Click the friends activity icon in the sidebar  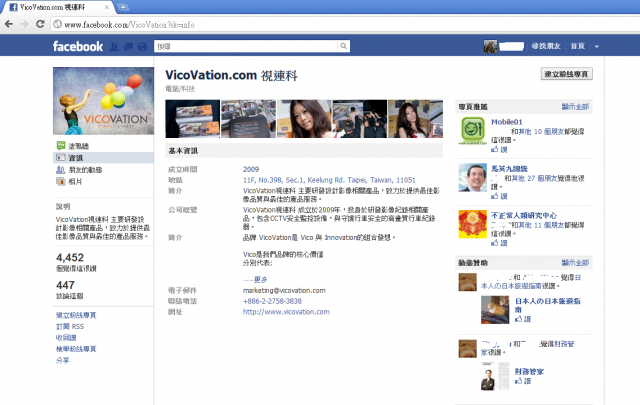(x=60, y=169)
